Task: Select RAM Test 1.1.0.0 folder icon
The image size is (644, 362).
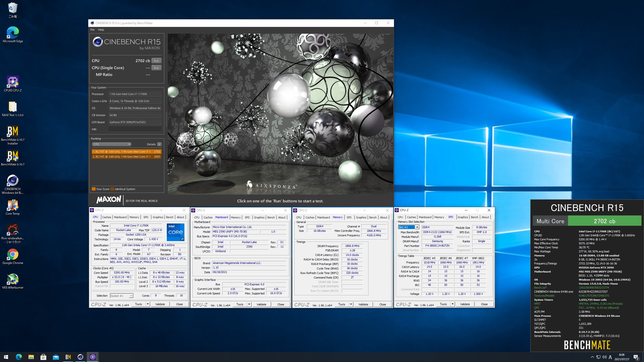Action: (13, 109)
